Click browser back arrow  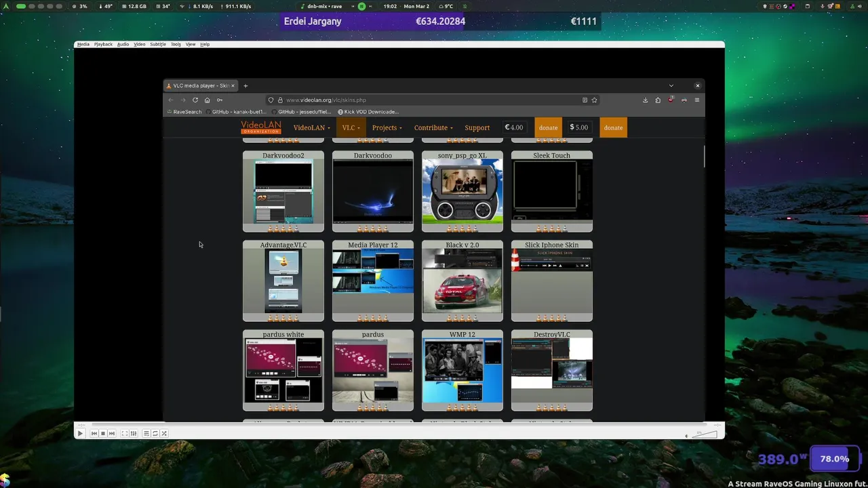pyautogui.click(x=171, y=100)
